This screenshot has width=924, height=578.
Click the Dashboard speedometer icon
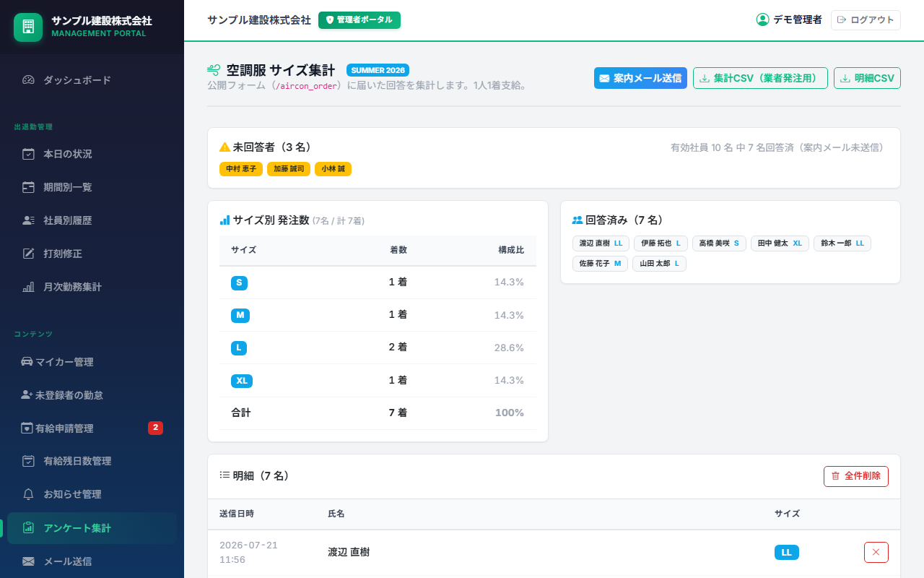point(28,80)
